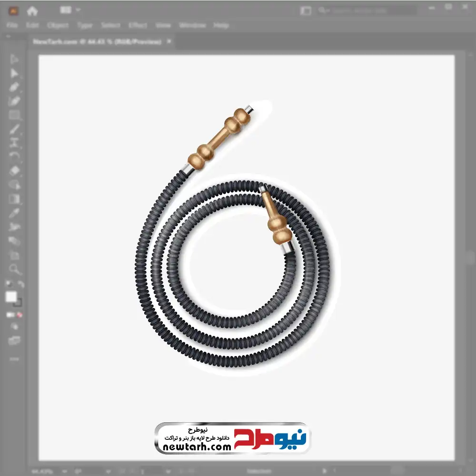Screen dimensions: 476x476
Task: Click the swap fill and stroke arrow
Action: tap(20, 284)
